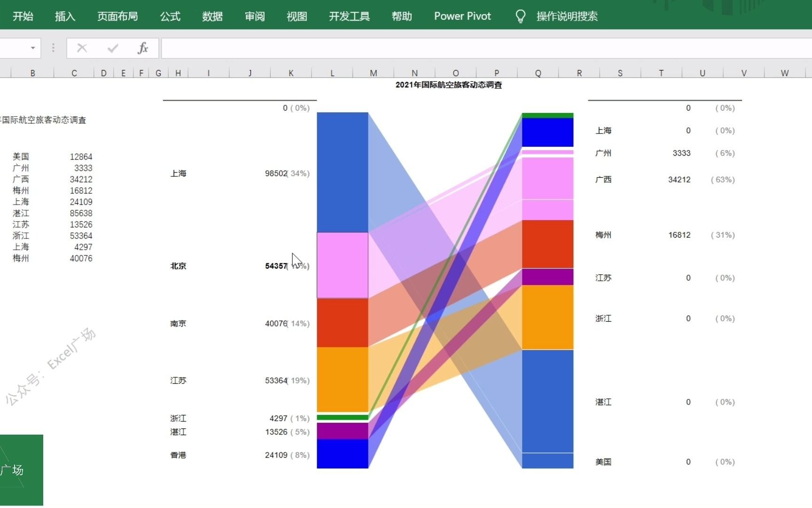Click the Tell Me lightbulb icon

[x=520, y=16]
